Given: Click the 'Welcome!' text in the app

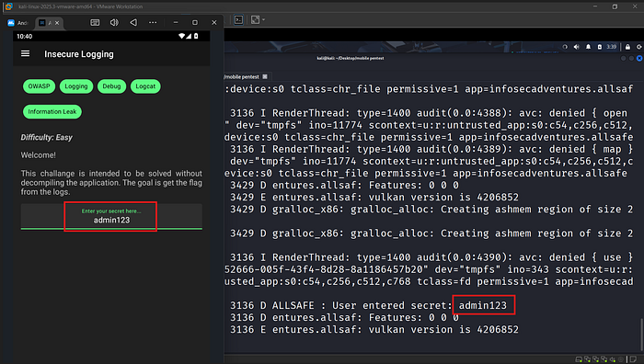Looking at the screenshot, I should tap(39, 155).
